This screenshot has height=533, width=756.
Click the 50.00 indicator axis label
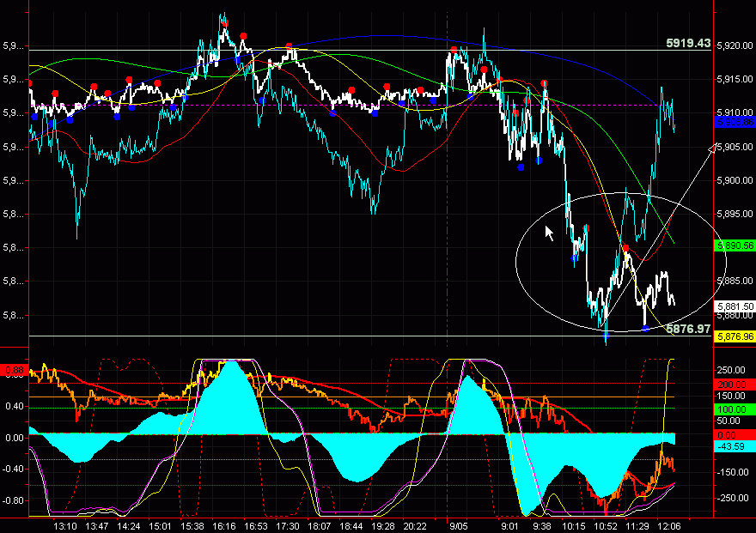729,421
